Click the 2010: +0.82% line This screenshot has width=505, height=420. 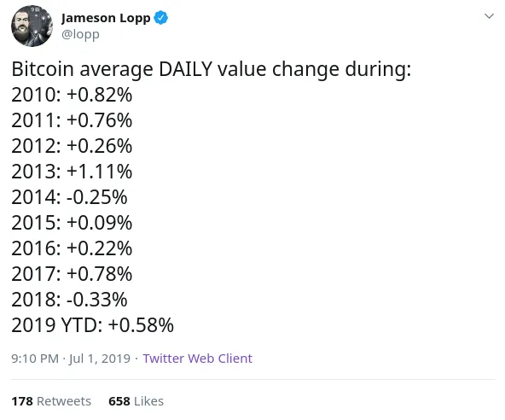pos(72,95)
